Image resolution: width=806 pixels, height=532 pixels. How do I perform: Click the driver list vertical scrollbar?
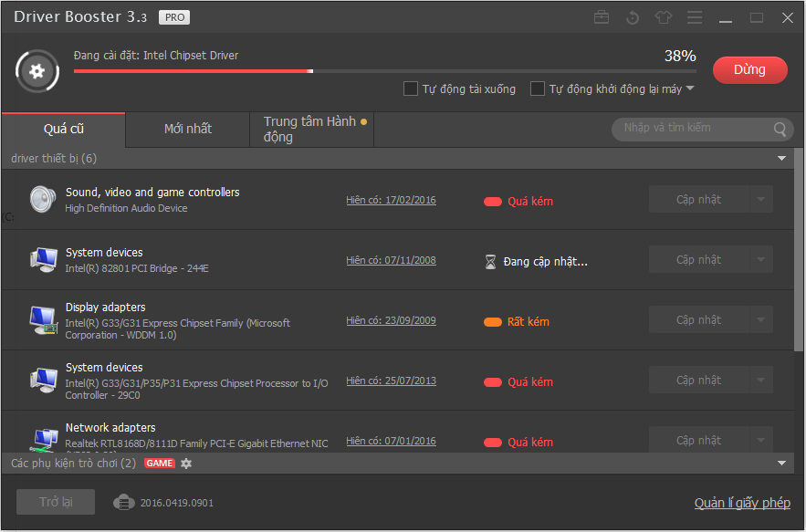(x=799, y=250)
